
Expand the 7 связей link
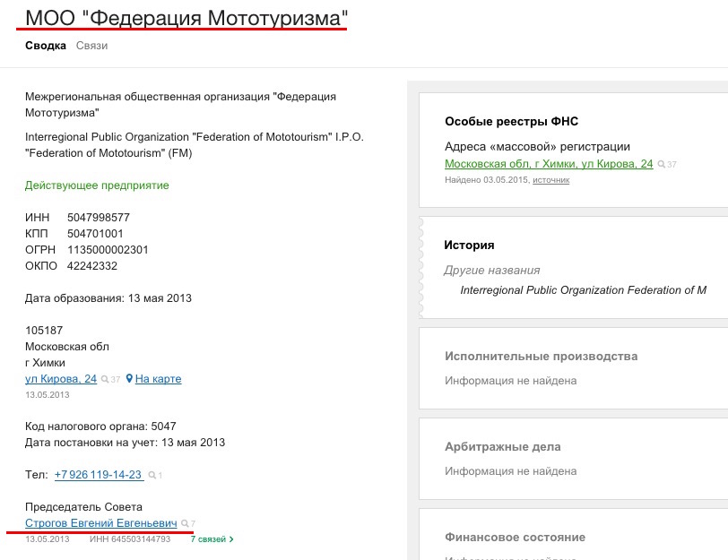tap(212, 539)
